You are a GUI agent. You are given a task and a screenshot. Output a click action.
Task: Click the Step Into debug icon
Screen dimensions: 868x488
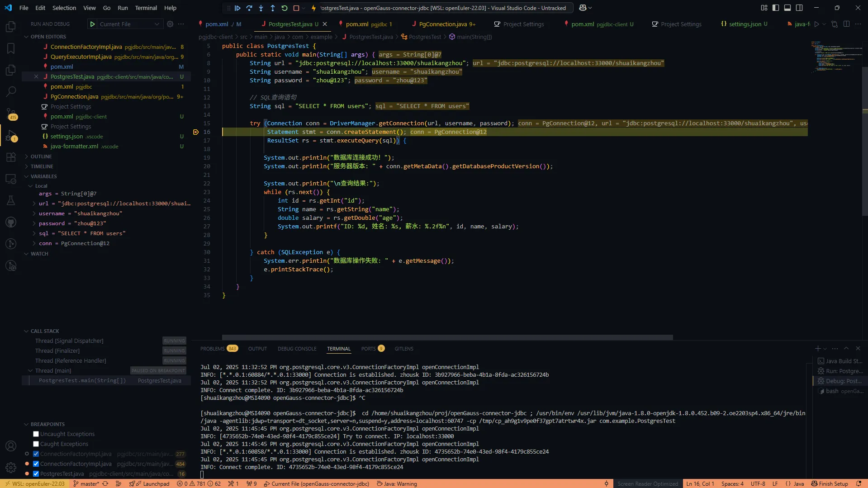(x=261, y=8)
